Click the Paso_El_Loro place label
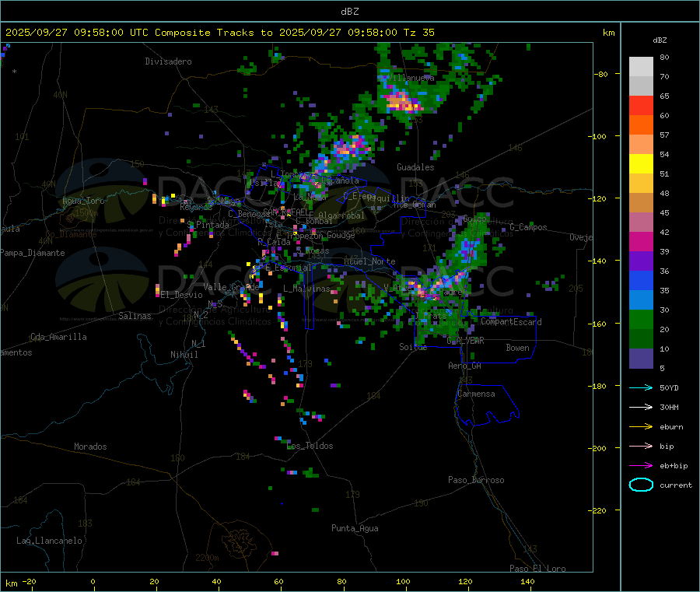 pyautogui.click(x=538, y=569)
